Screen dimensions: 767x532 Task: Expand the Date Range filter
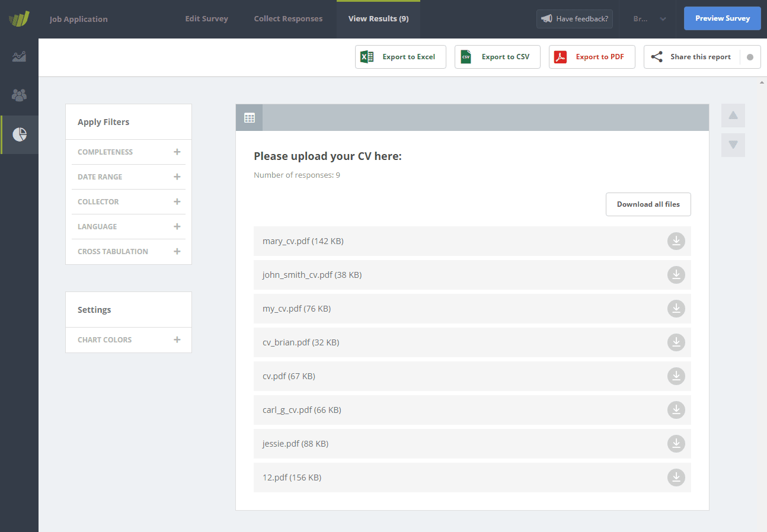(129, 177)
